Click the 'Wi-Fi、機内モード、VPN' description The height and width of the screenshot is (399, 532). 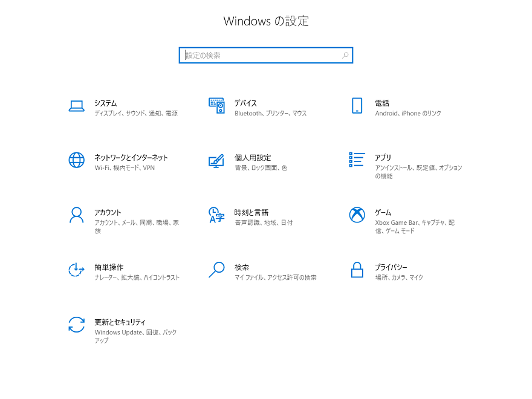click(125, 168)
